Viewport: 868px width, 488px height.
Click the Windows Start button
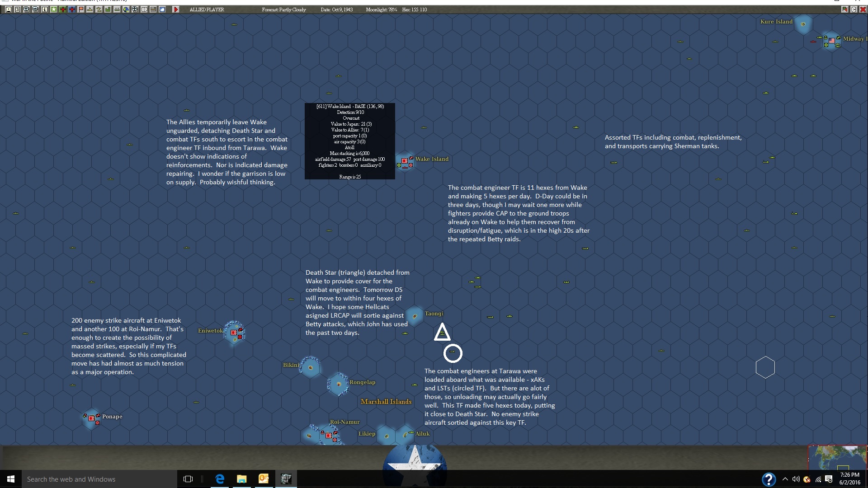tap(11, 479)
